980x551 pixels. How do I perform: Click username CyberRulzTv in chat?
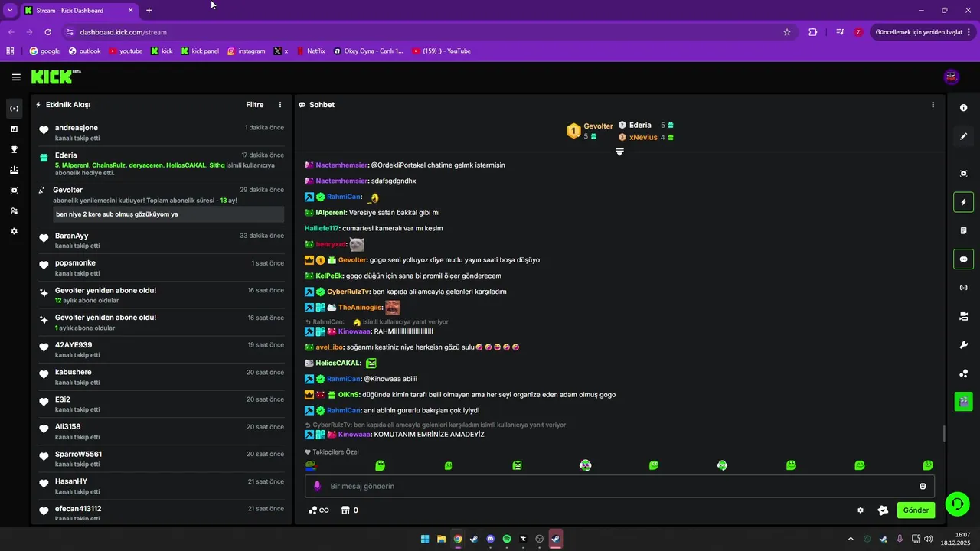point(348,292)
